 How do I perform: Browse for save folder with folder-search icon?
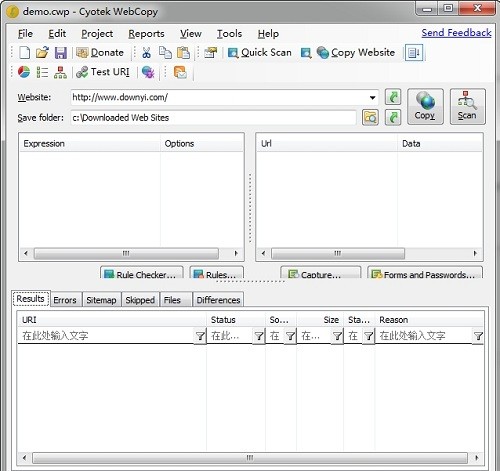point(370,117)
